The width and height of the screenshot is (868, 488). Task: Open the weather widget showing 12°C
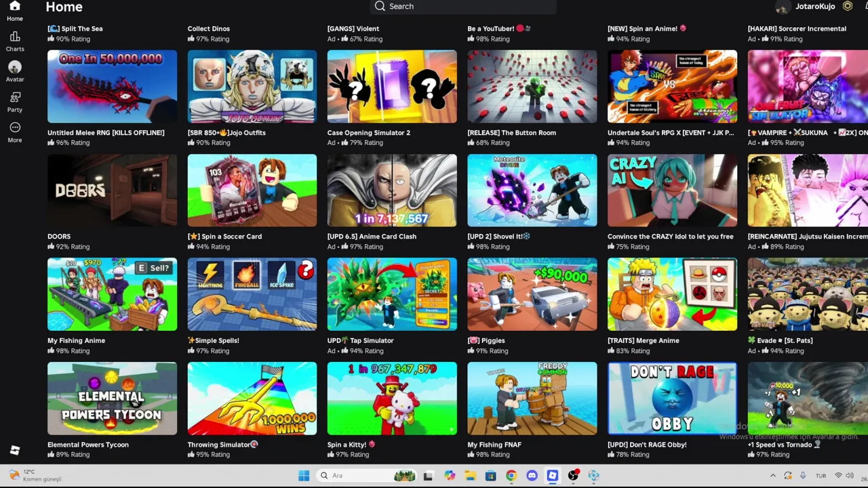pyautogui.click(x=35, y=475)
